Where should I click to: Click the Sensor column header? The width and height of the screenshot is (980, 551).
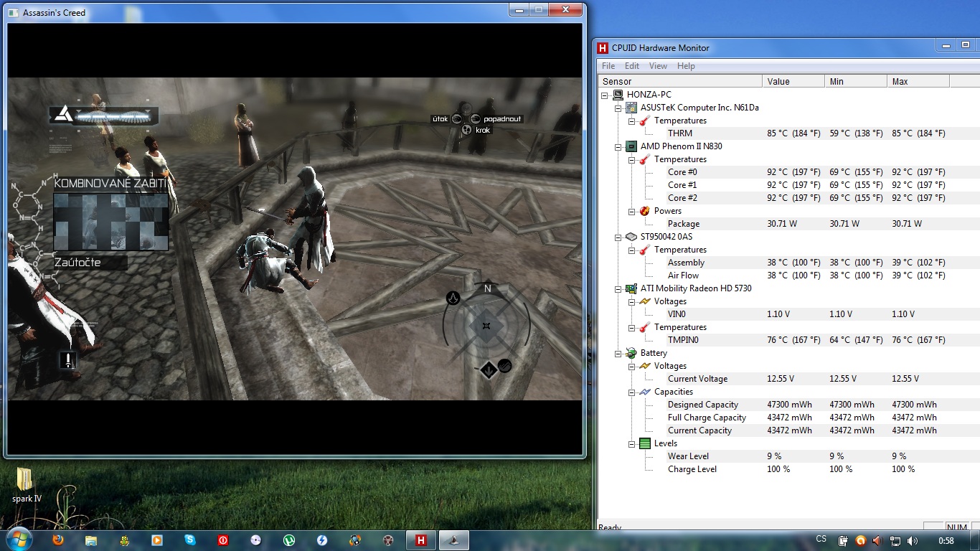(680, 82)
